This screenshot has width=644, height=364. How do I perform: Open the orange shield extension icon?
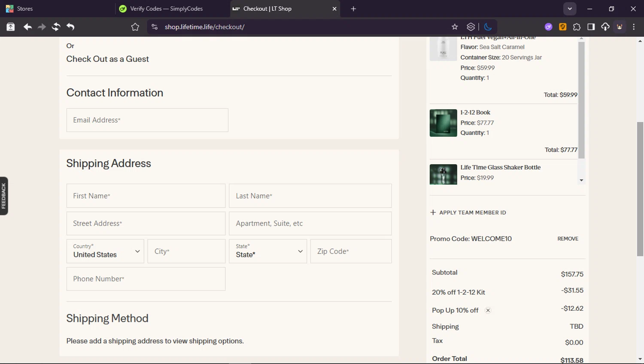click(x=562, y=27)
